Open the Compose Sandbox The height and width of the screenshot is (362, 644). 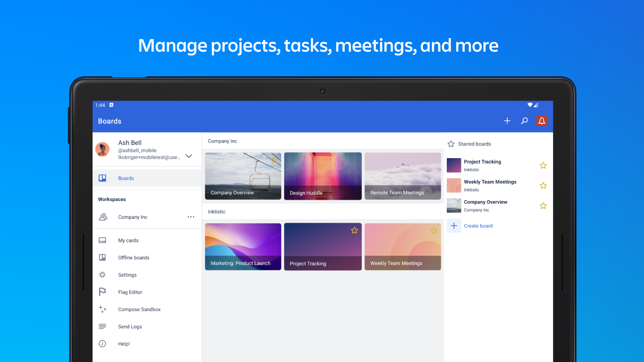[x=139, y=309]
